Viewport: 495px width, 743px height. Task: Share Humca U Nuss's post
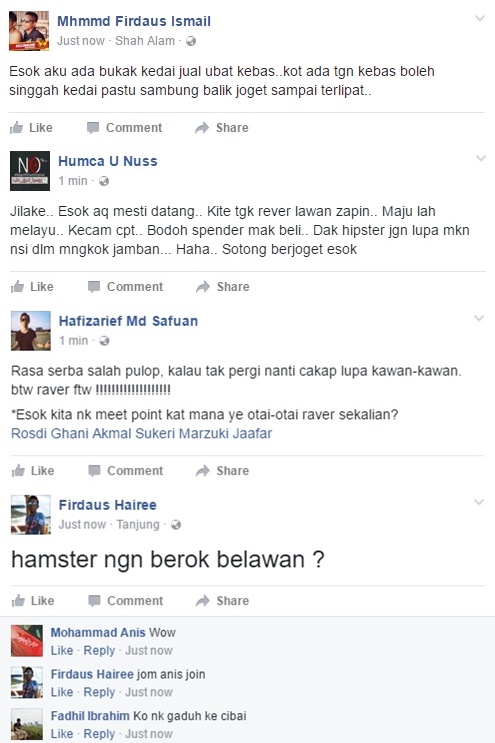point(223,287)
